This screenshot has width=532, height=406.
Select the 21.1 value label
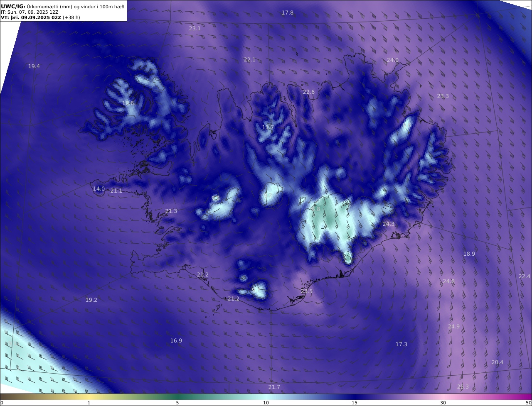[x=116, y=191]
